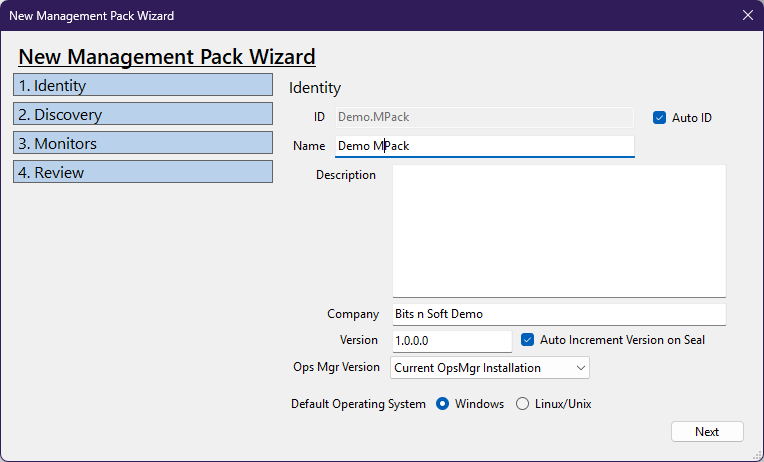
Task: Click the Version number field
Action: [451, 340]
